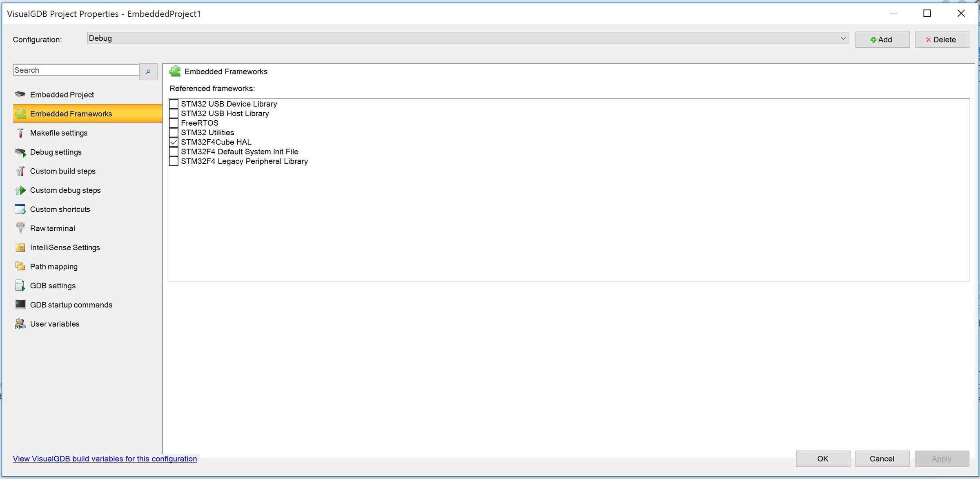The height and width of the screenshot is (479, 980).
Task: Open Makefile settings via the hammer icon
Action: click(x=20, y=133)
